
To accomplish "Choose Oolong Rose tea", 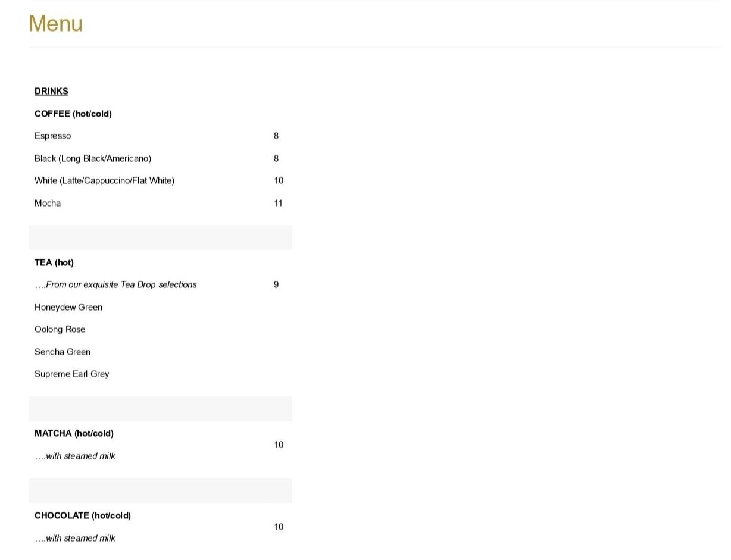I will coord(60,329).
